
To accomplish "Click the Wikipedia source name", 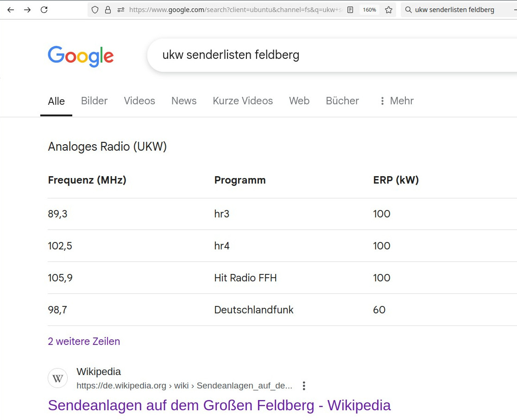I will tap(99, 371).
